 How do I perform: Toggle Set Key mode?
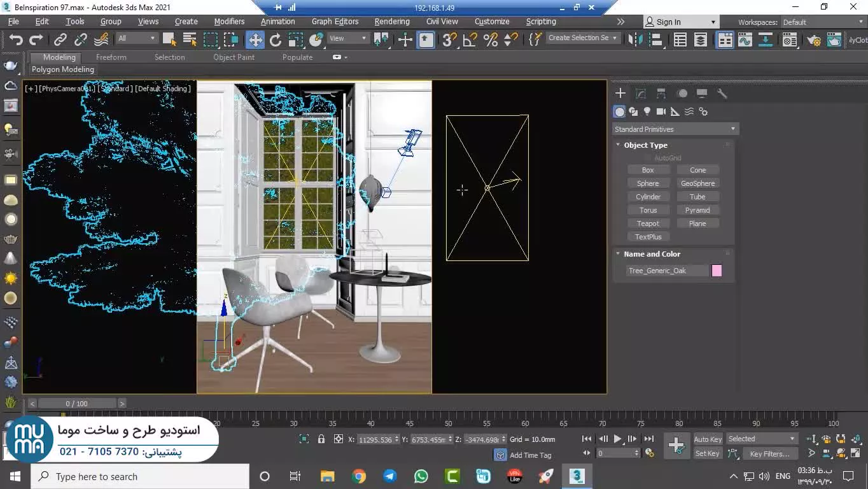coord(708,453)
